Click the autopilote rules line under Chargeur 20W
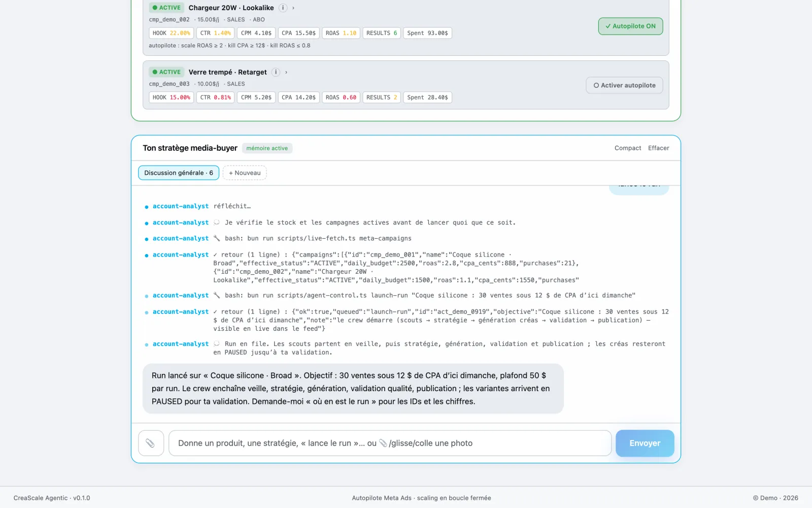This screenshot has height=508, width=812. coord(229,46)
